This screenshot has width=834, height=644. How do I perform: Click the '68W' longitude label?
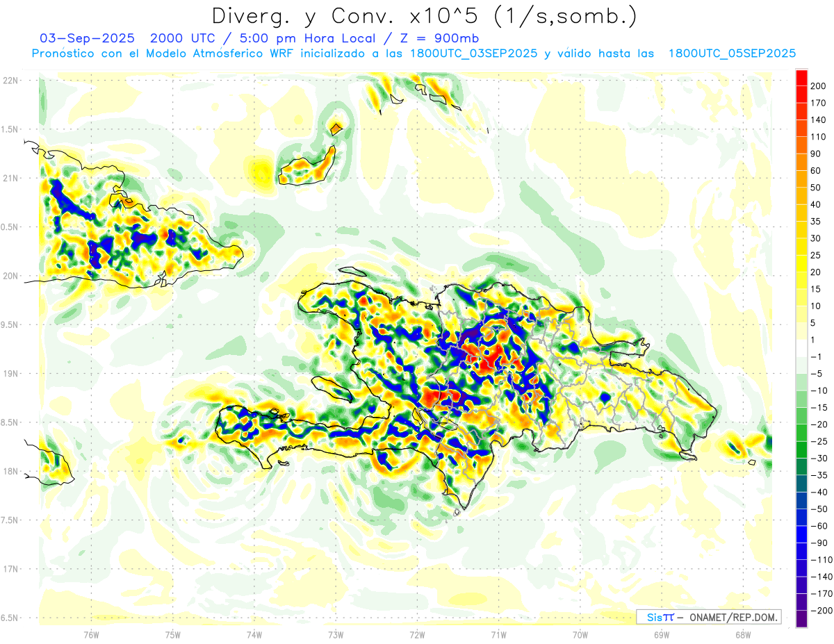click(x=743, y=635)
